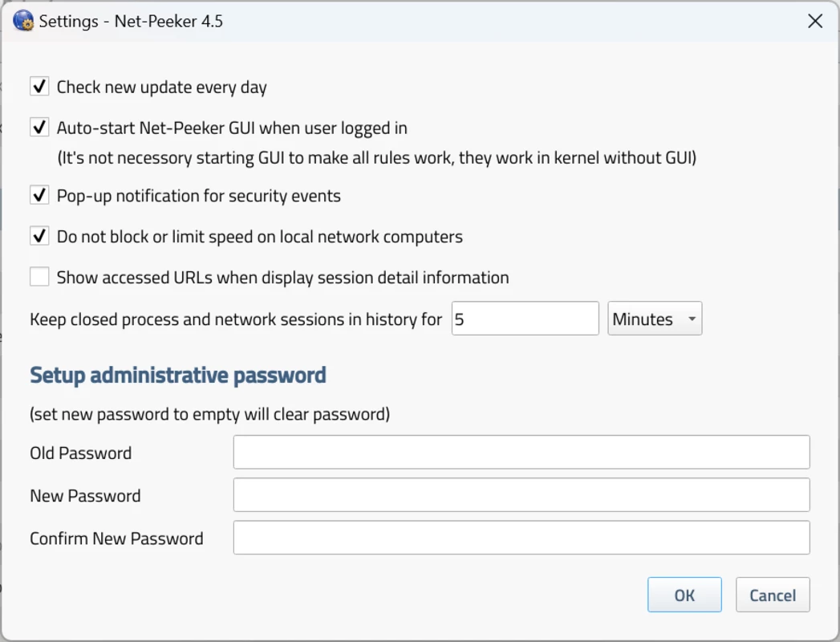
Task: Click the 'Settings - Net-Peeker 4.5' title bar text
Action: [x=131, y=22]
